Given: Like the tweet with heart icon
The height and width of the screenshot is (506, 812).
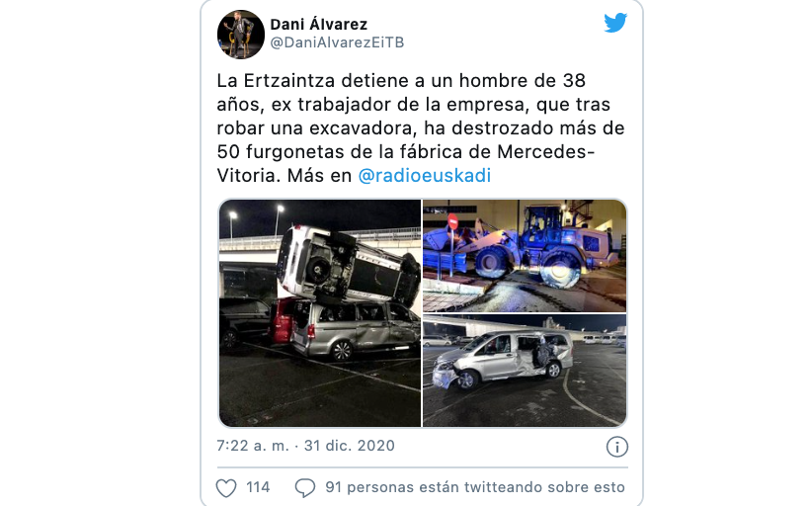Looking at the screenshot, I should pyautogui.click(x=226, y=488).
